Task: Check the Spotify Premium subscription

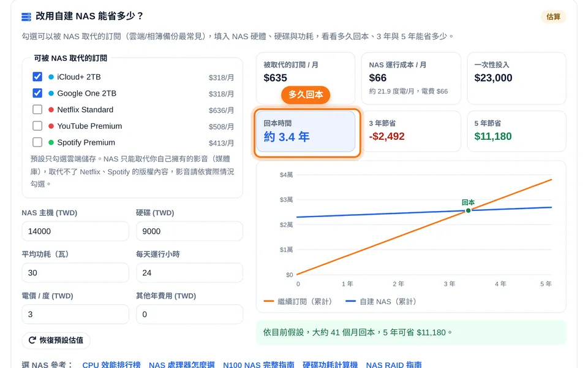Action: coord(37,142)
